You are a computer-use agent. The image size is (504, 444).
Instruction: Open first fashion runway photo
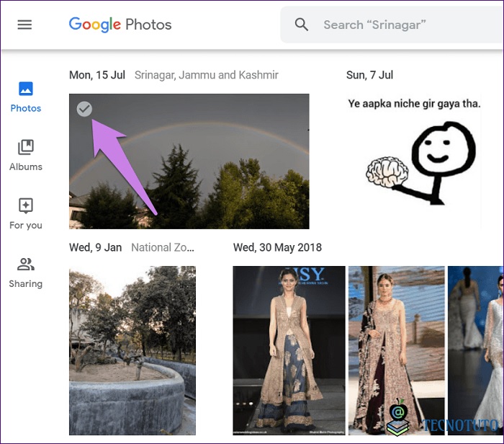(288, 350)
